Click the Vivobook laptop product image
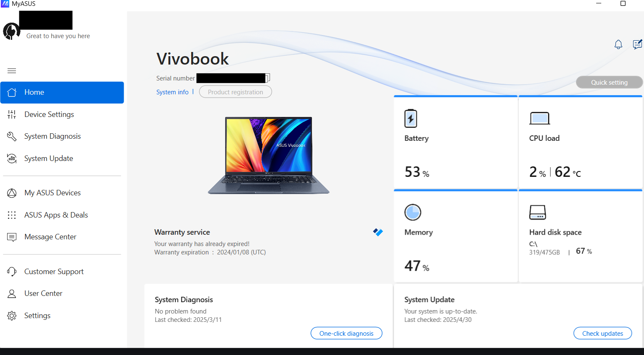Screen dimensions: 644x355 point(269,155)
